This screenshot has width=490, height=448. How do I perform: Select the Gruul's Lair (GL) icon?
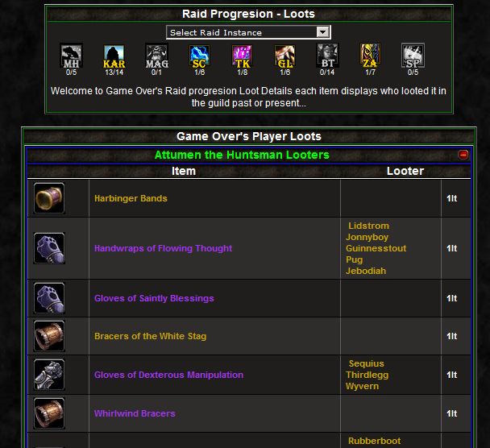[284, 56]
